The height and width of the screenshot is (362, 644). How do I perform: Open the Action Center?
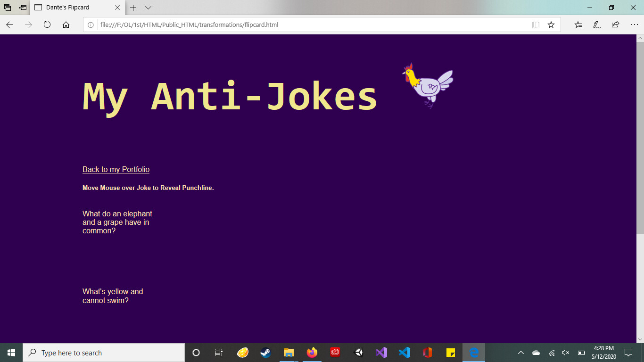click(x=629, y=352)
